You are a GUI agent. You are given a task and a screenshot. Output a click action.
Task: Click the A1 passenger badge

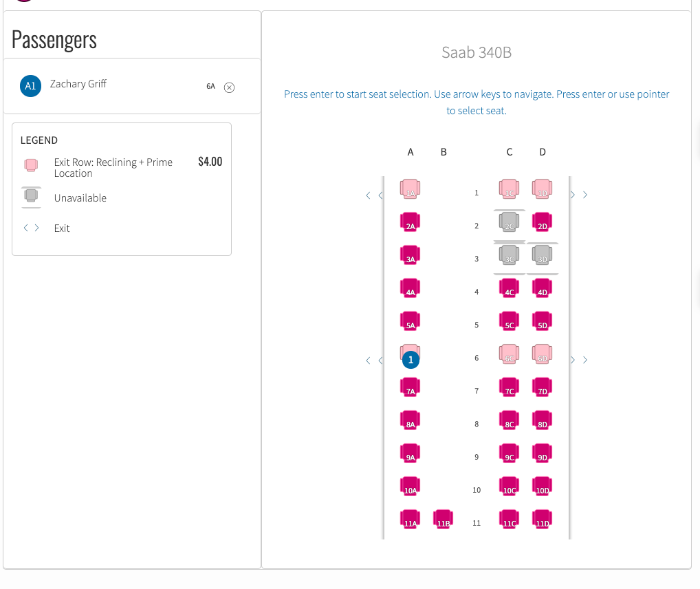(30, 85)
